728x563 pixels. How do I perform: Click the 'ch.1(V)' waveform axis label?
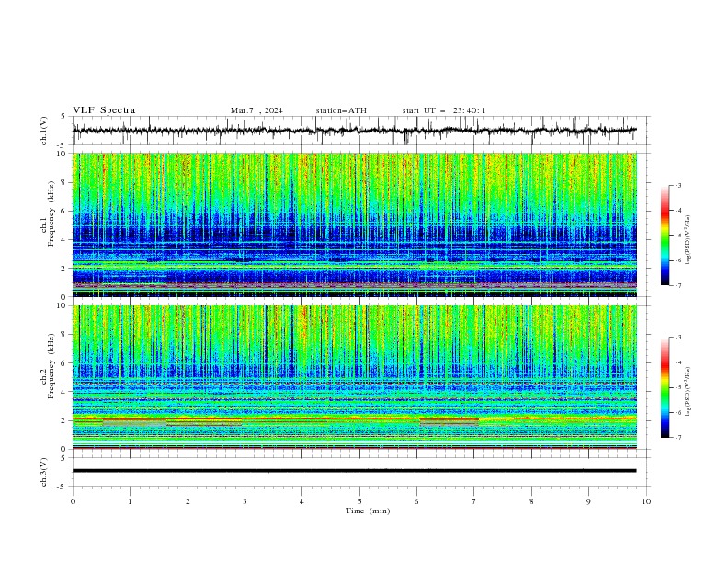click(44, 131)
